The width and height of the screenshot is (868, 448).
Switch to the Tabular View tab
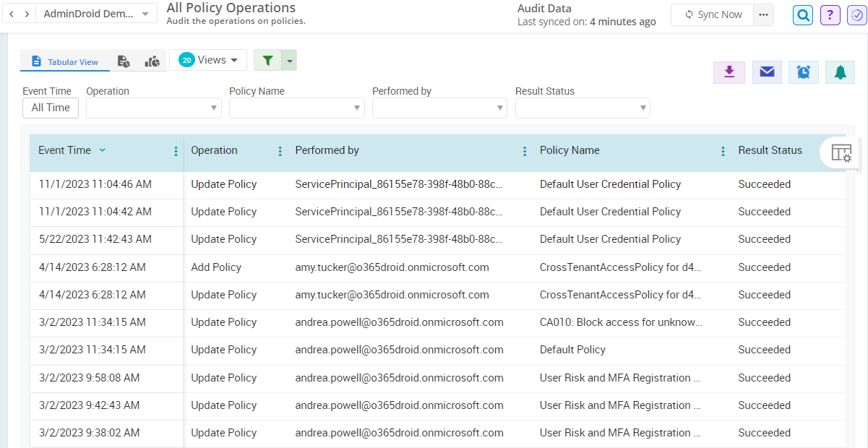pos(65,61)
